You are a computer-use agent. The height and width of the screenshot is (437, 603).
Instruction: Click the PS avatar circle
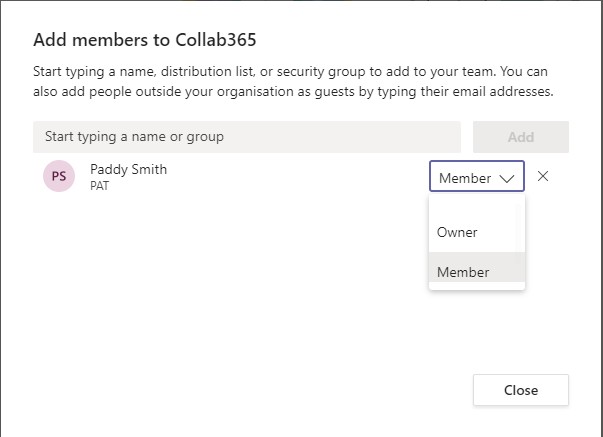pos(59,176)
